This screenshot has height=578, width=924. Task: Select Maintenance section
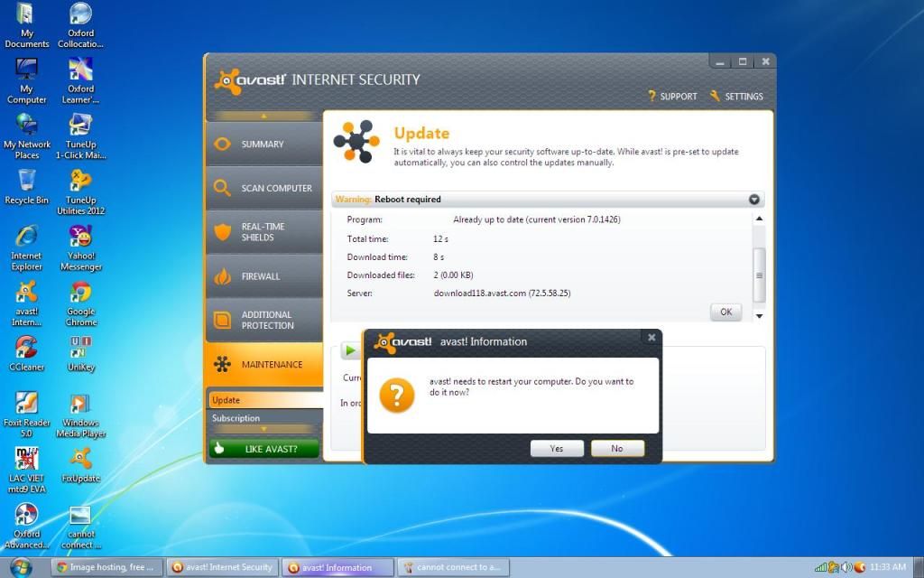(264, 365)
